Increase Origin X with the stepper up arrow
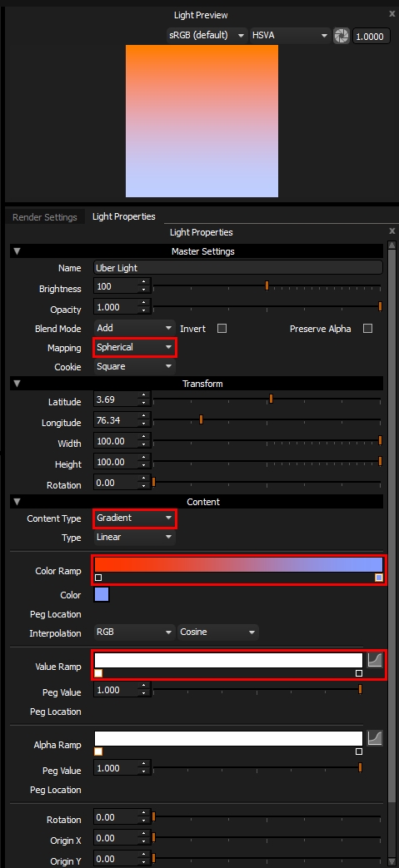 click(144, 834)
